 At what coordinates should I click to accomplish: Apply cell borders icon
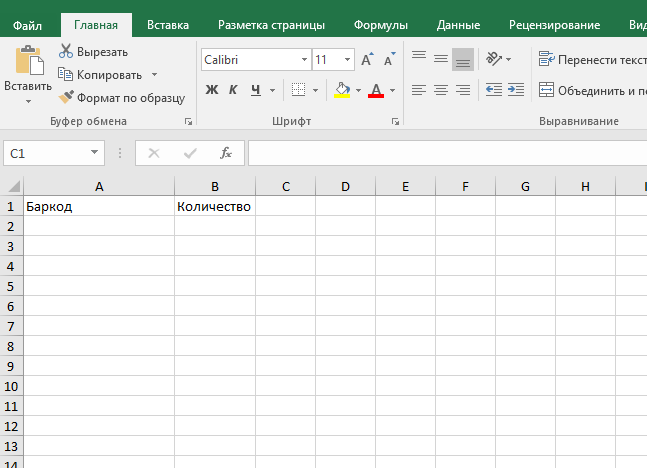[298, 90]
